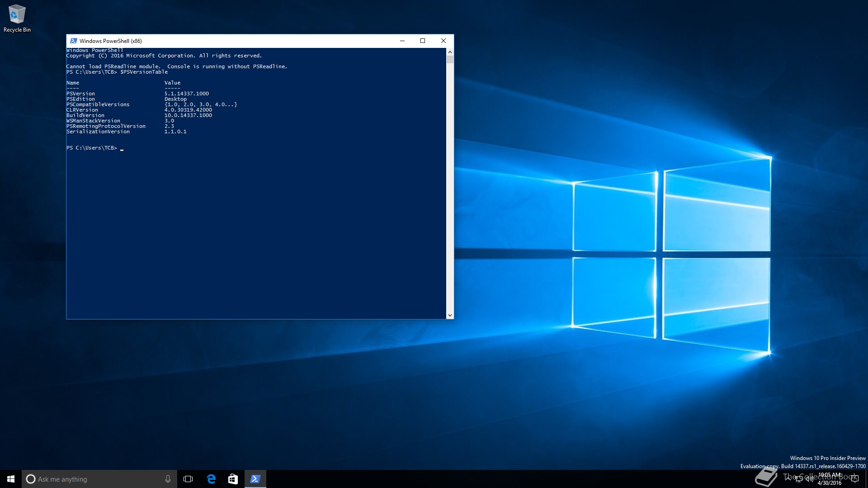Click the scrollbar down arrow in PowerShell
Screen dimensions: 868x488
(450, 315)
